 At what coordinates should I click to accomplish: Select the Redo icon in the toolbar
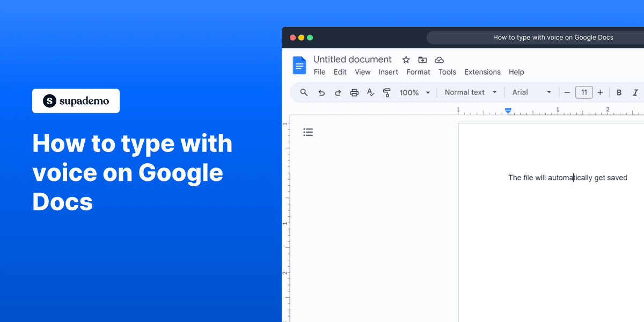338,92
